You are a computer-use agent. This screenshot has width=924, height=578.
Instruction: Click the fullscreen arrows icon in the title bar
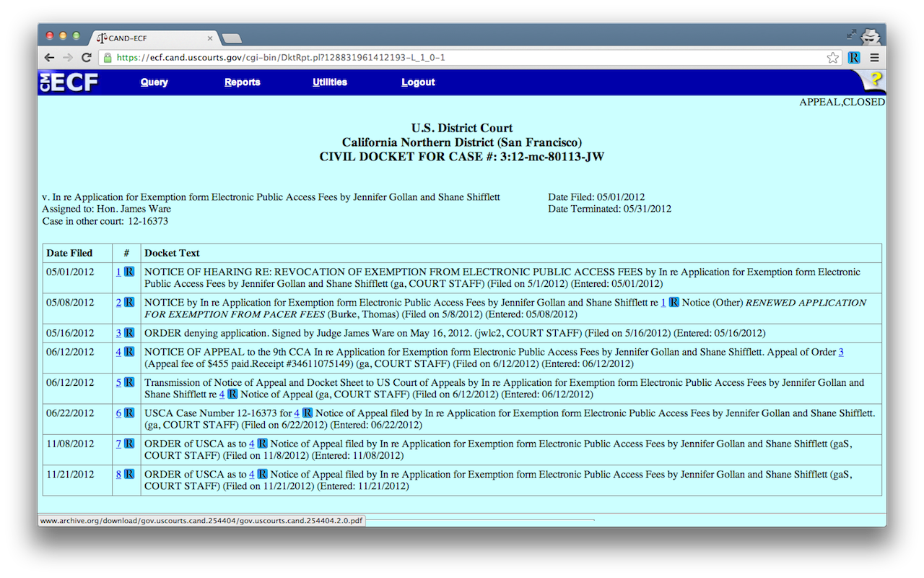(852, 34)
